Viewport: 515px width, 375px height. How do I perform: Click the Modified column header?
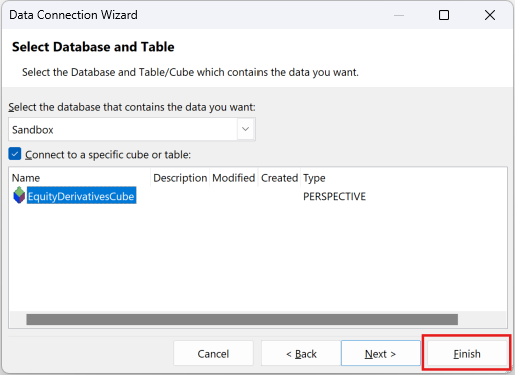point(234,178)
